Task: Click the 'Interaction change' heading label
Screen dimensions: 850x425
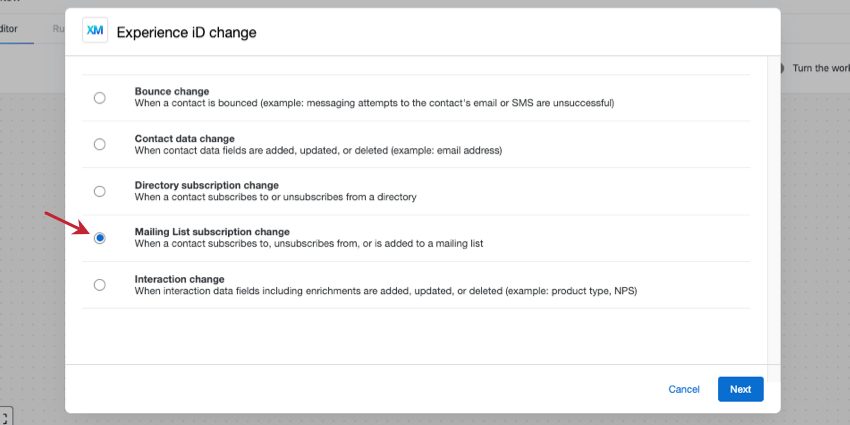Action: click(180, 279)
